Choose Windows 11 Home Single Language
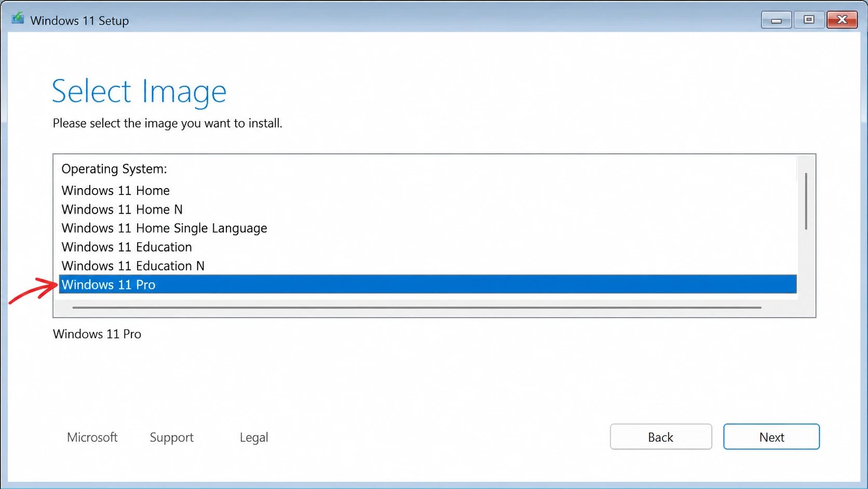The image size is (868, 489). tap(164, 228)
